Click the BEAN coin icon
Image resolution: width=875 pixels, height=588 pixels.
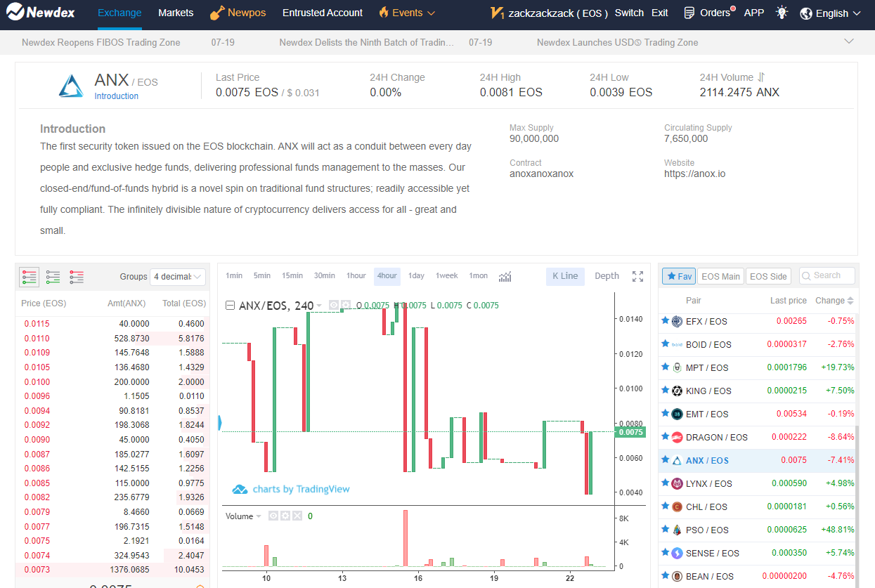click(677, 576)
